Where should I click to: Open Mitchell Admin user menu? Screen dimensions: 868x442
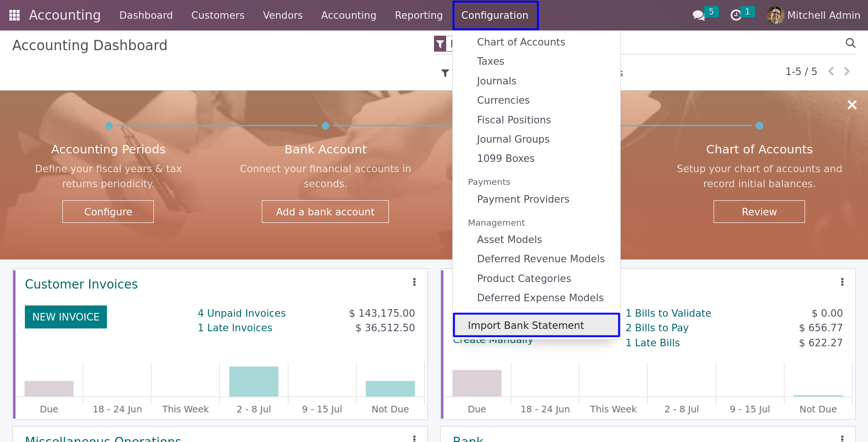[x=814, y=15]
